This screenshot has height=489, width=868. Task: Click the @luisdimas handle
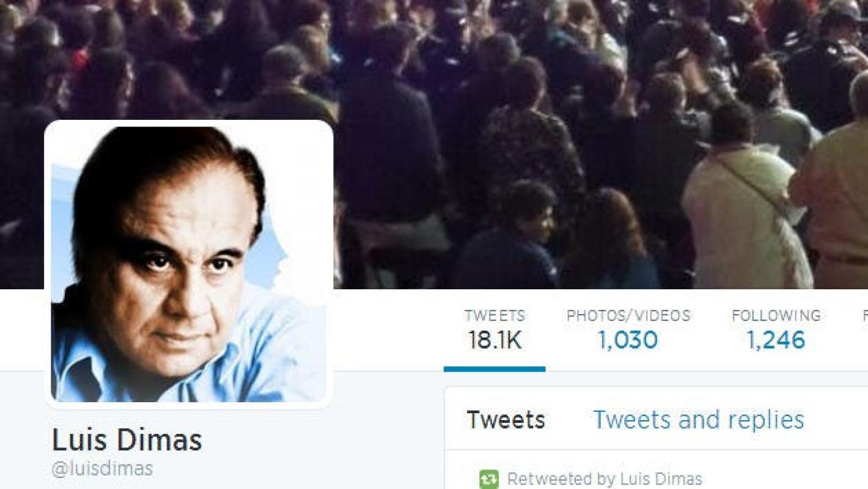102,469
